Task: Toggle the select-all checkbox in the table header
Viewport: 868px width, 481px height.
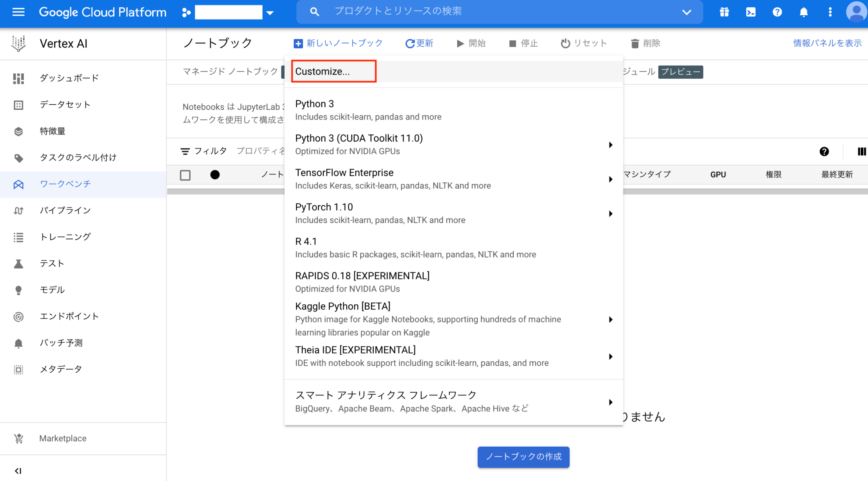Action: [185, 175]
